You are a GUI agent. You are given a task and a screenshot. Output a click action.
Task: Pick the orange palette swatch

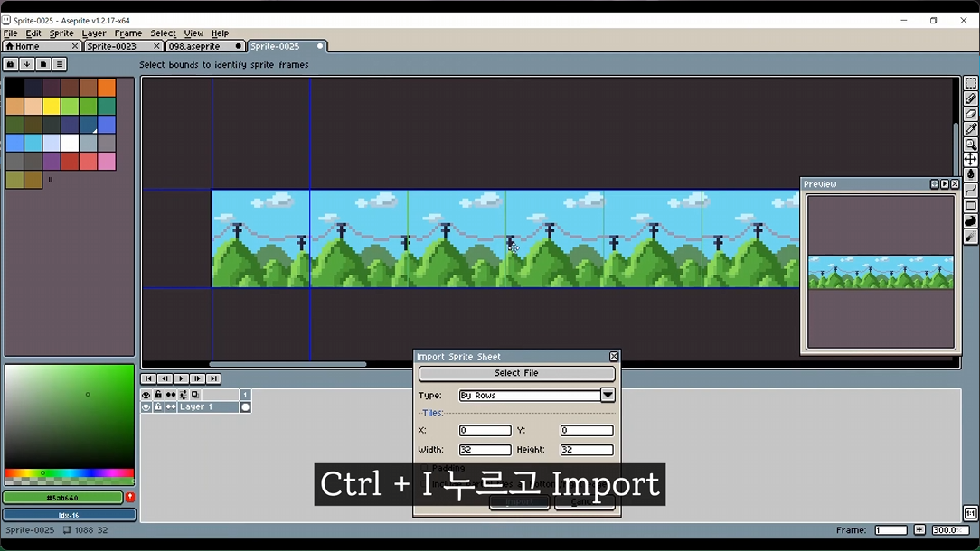(x=107, y=88)
